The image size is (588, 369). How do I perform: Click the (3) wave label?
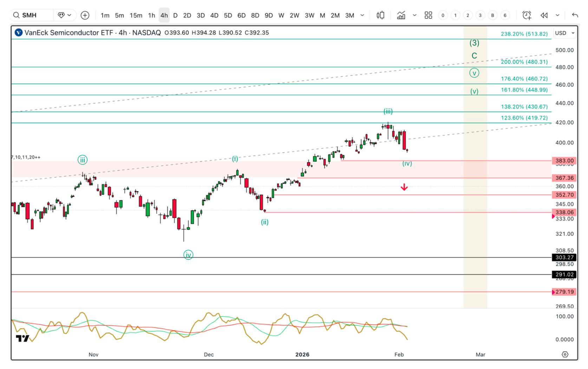pos(474,43)
